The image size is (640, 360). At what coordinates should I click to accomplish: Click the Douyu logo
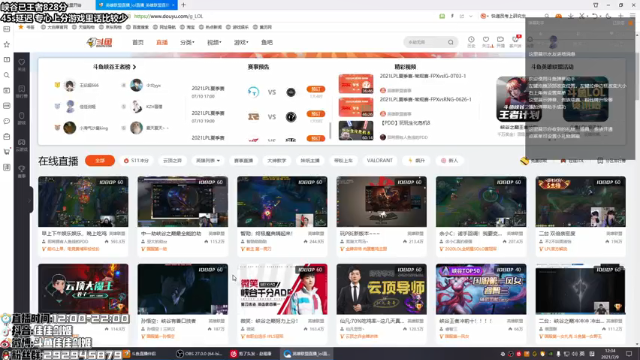100,42
